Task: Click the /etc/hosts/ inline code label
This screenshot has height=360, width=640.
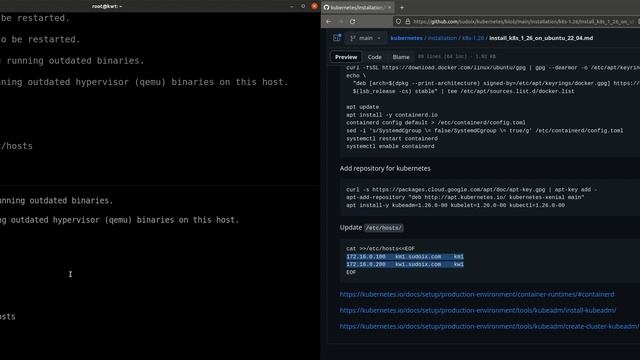Action: click(383, 228)
